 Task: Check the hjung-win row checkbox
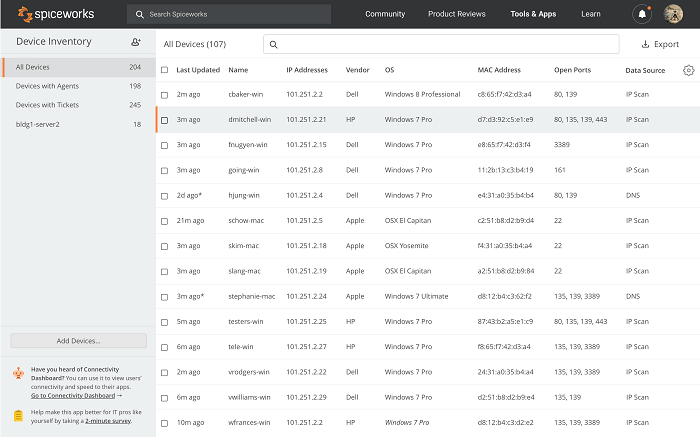pyautogui.click(x=164, y=196)
